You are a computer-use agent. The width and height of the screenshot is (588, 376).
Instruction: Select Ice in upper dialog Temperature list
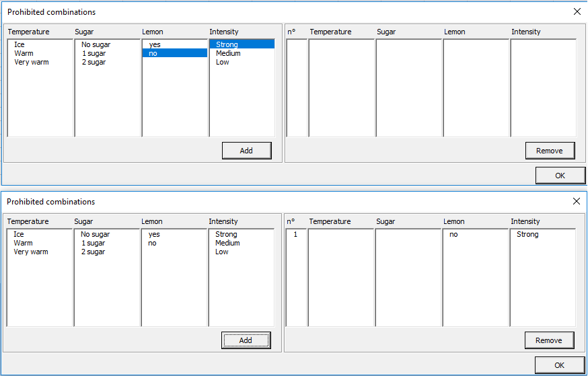pos(19,45)
